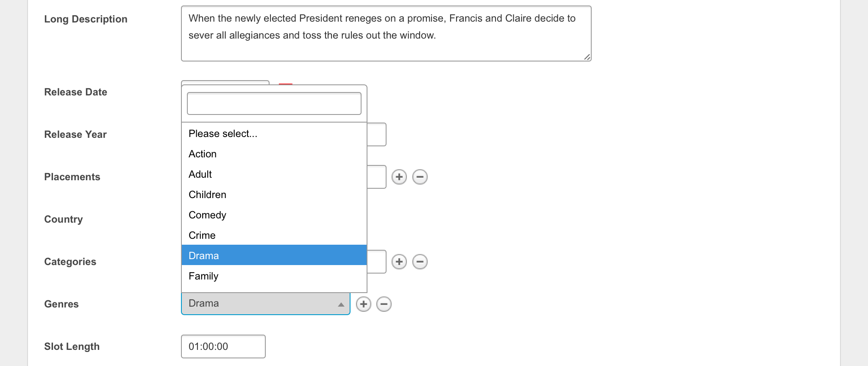Add another Genres row with plus icon
Viewport: 868px width, 366px height.
[363, 304]
